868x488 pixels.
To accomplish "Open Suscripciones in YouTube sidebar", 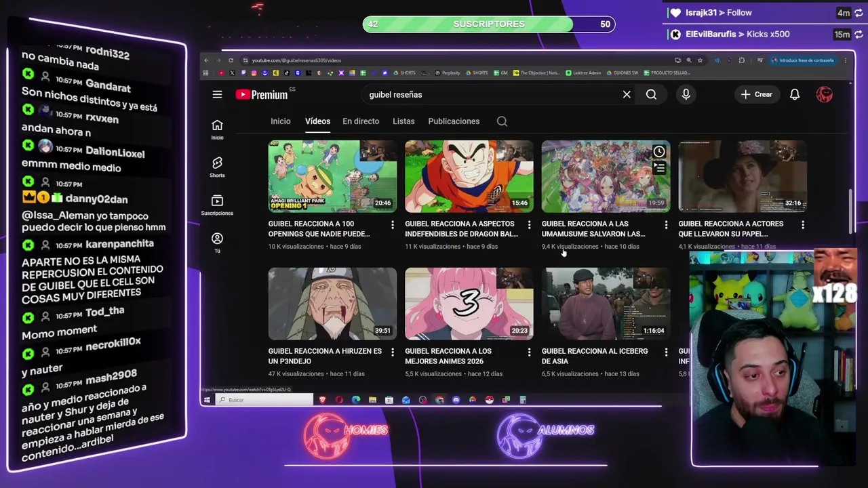I will pyautogui.click(x=217, y=205).
